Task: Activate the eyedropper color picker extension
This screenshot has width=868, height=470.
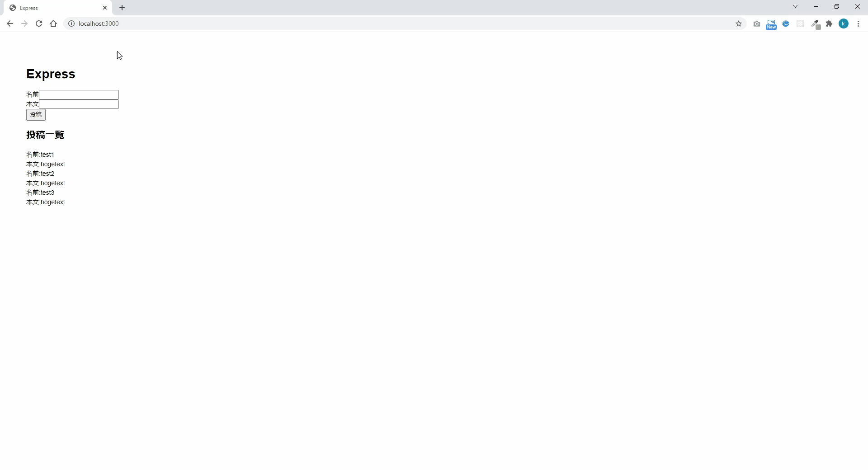Action: click(816, 24)
